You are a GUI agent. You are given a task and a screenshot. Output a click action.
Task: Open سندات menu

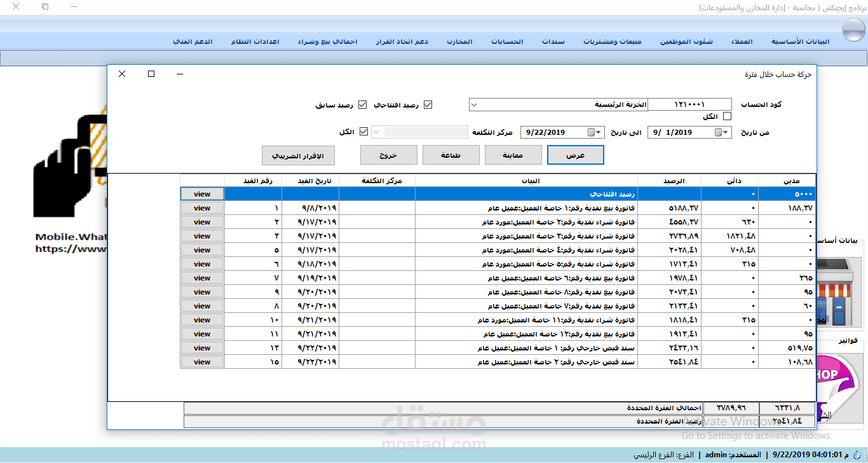pos(553,41)
